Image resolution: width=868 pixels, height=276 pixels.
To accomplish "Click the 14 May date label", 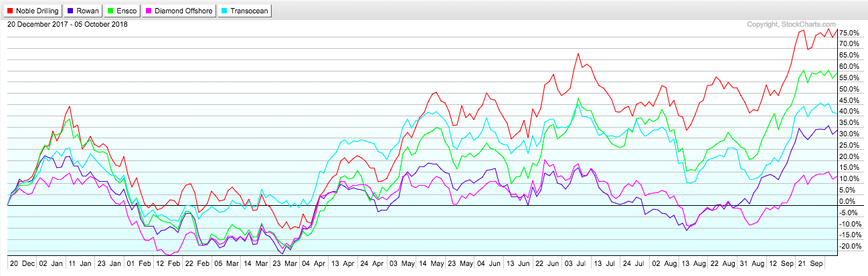I will tap(431, 264).
